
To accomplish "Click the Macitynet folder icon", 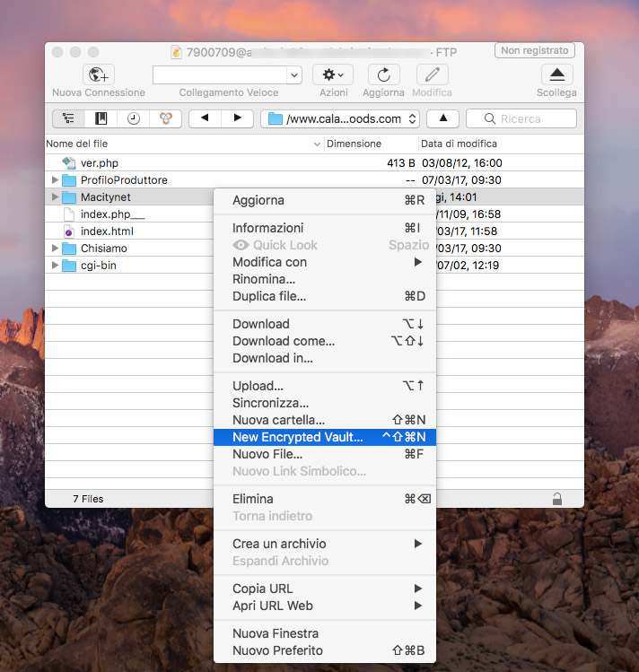I will (69, 197).
